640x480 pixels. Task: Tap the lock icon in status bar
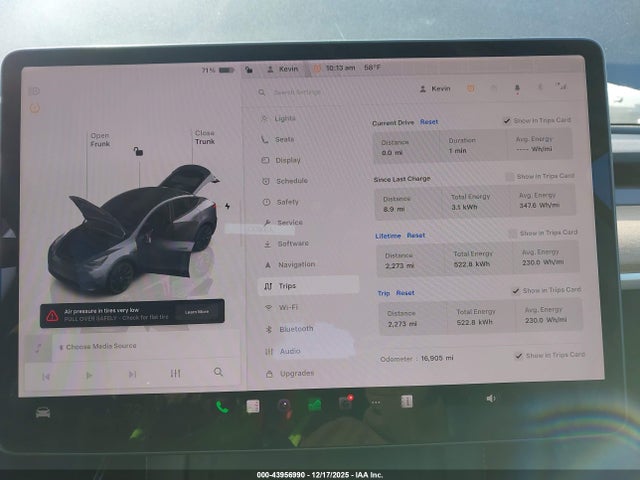pyautogui.click(x=249, y=70)
